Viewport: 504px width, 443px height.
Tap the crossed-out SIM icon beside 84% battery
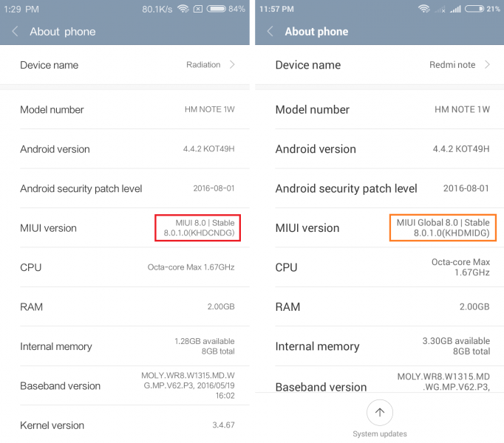coord(198,9)
